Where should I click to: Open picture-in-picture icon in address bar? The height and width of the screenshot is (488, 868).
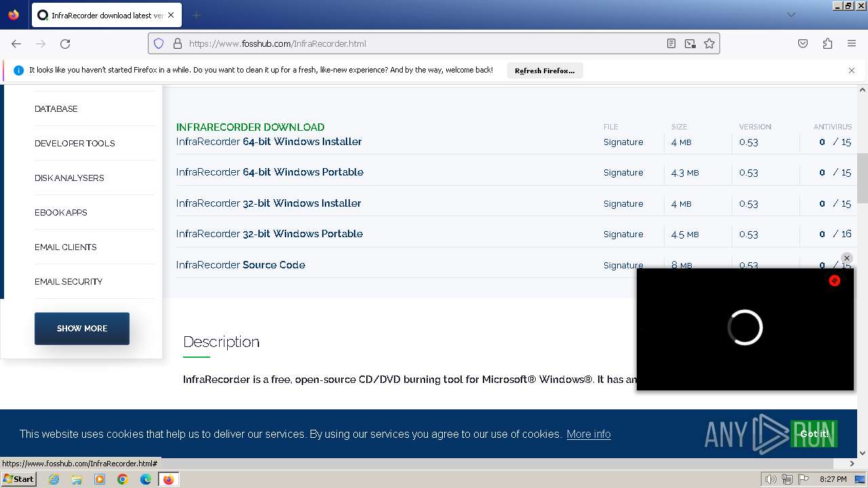click(690, 43)
